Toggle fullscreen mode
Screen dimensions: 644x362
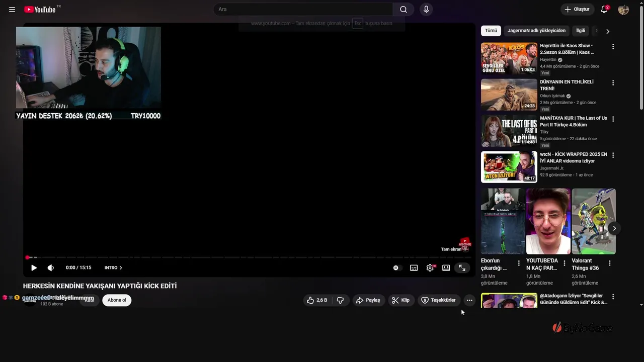462,268
